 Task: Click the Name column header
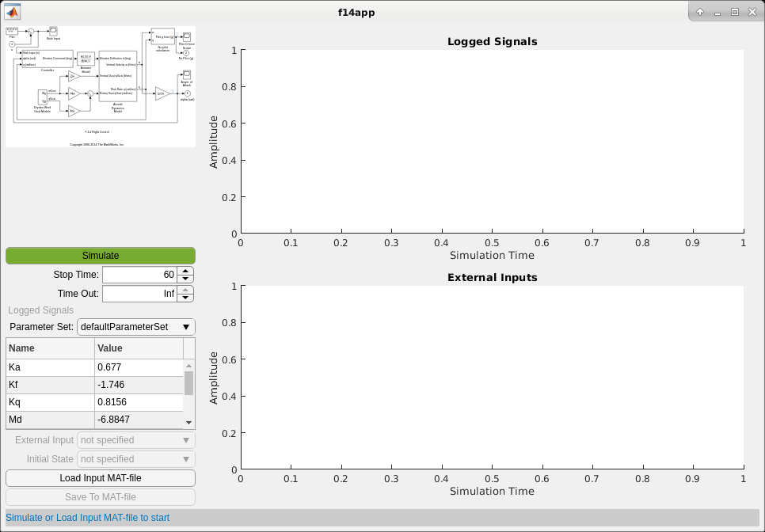tap(51, 348)
